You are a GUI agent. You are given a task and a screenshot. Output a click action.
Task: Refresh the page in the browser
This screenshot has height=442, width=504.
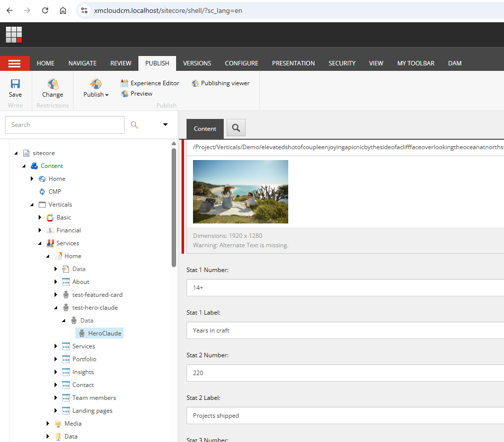click(45, 9)
